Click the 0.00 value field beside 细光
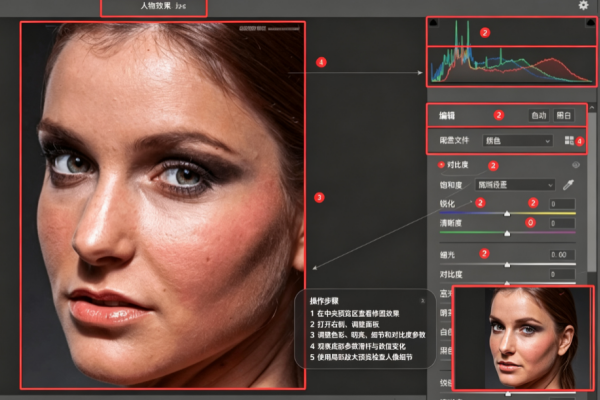600x400 pixels. [562, 255]
